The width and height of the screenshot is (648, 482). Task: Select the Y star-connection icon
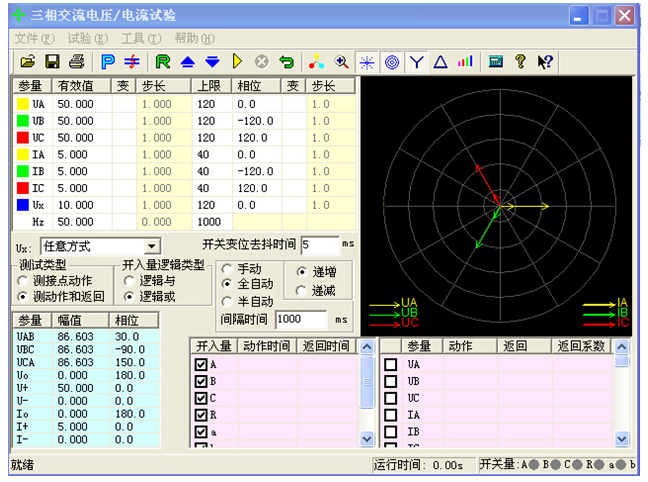(x=416, y=62)
